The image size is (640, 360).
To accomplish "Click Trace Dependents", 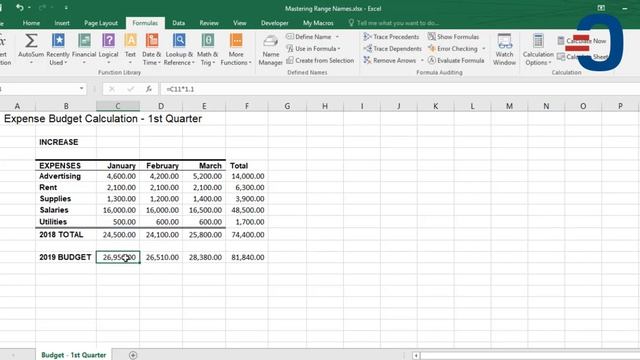I will click(x=392, y=49).
